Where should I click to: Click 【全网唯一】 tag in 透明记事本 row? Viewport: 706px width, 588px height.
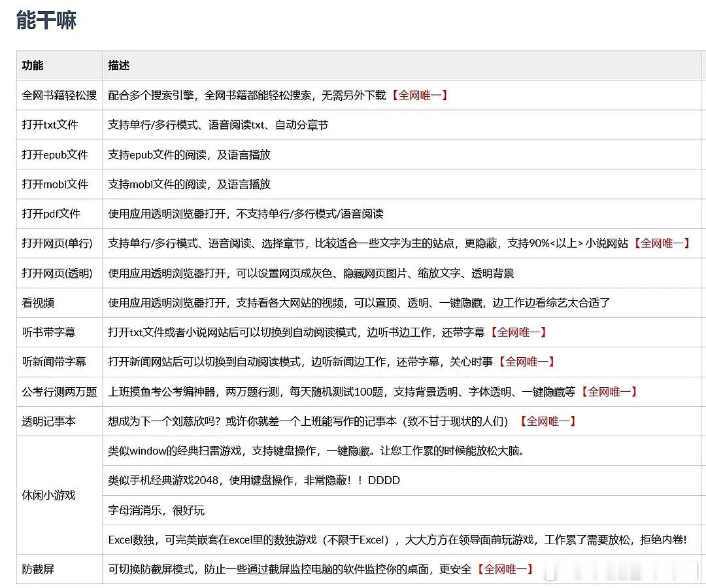549,421
